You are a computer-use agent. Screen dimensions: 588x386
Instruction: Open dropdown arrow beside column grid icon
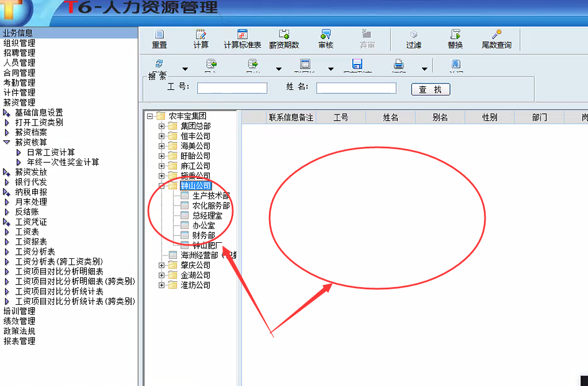pyautogui.click(x=330, y=68)
